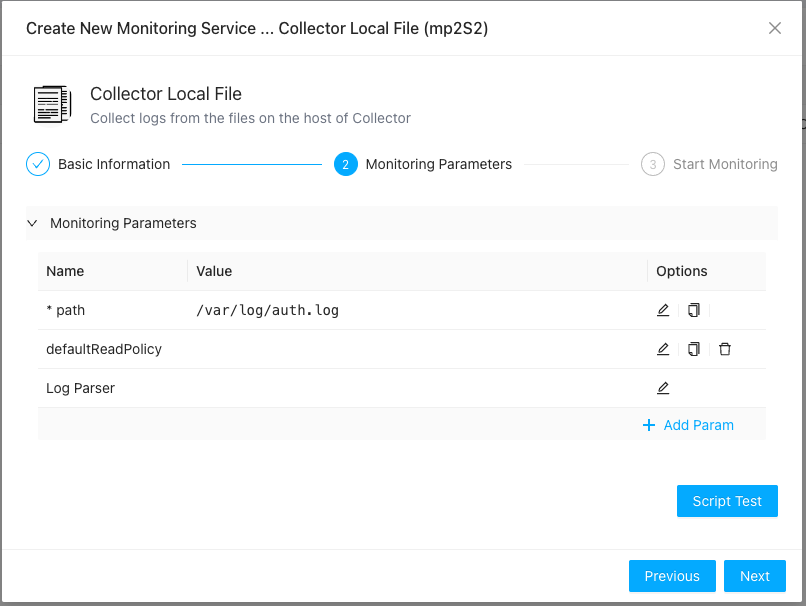Open the Log Parser editor
This screenshot has width=806, height=606.
663,388
